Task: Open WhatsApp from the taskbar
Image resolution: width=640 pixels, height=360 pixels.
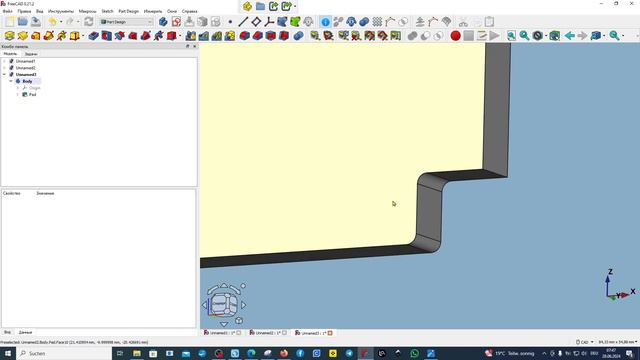Action: point(415,353)
